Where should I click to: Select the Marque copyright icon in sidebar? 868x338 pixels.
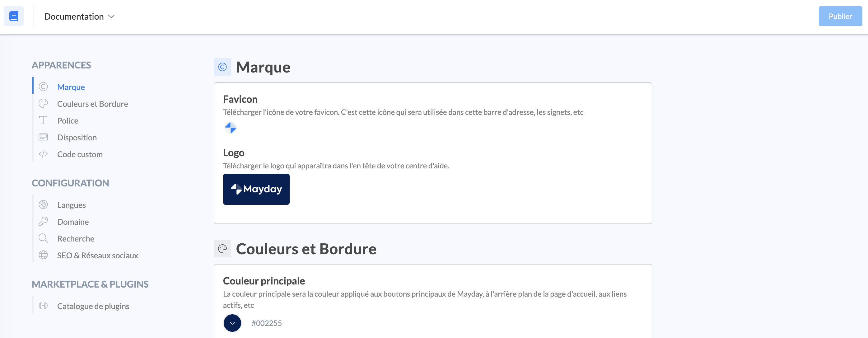43,87
